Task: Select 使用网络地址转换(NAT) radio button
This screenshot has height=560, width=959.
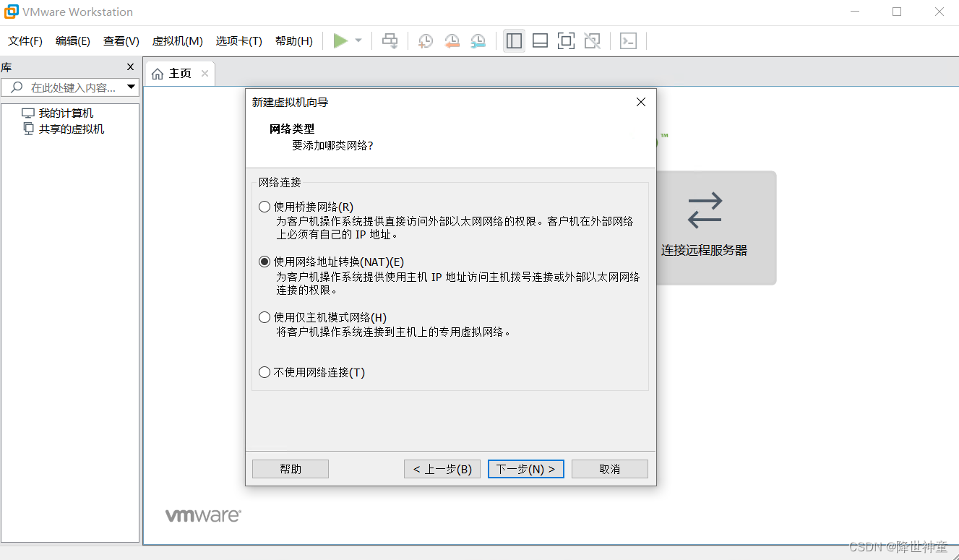Action: point(265,262)
